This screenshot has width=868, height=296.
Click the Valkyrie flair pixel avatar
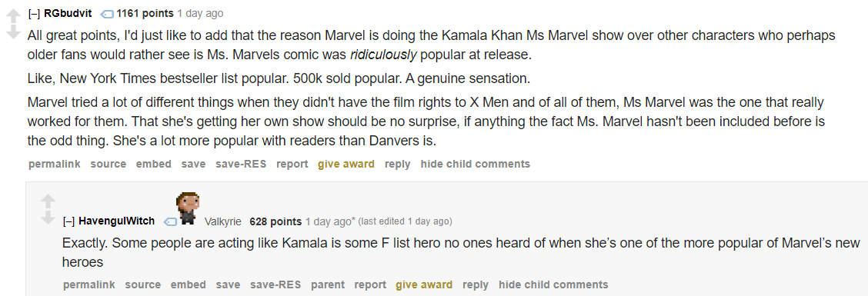coord(188,208)
